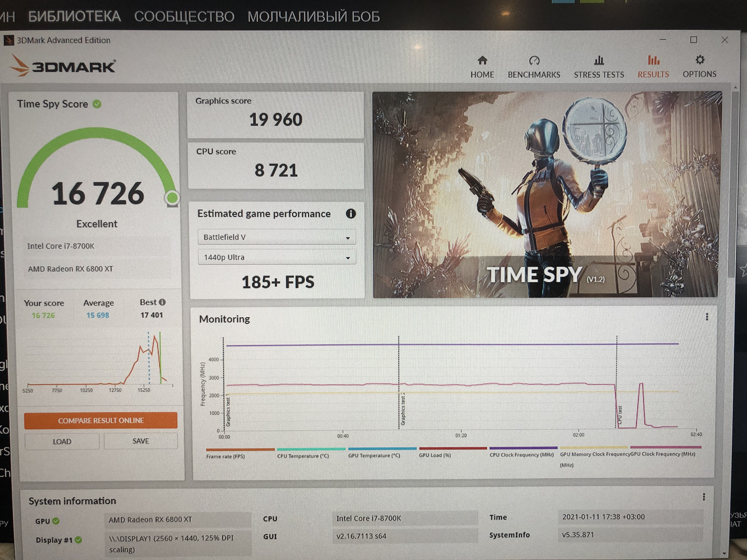The image size is (747, 560).
Task: Open Monitoring panel three-dot menu
Action: click(x=707, y=317)
